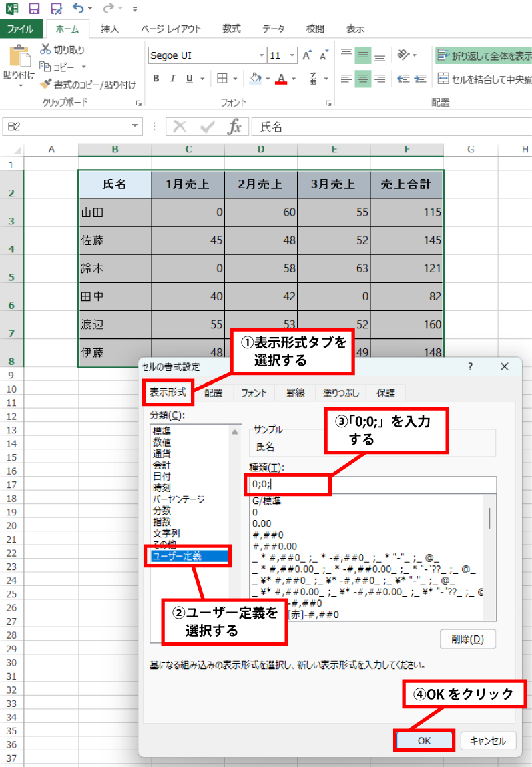Click the OK button in dialog
The height and width of the screenshot is (767, 532).
(424, 740)
